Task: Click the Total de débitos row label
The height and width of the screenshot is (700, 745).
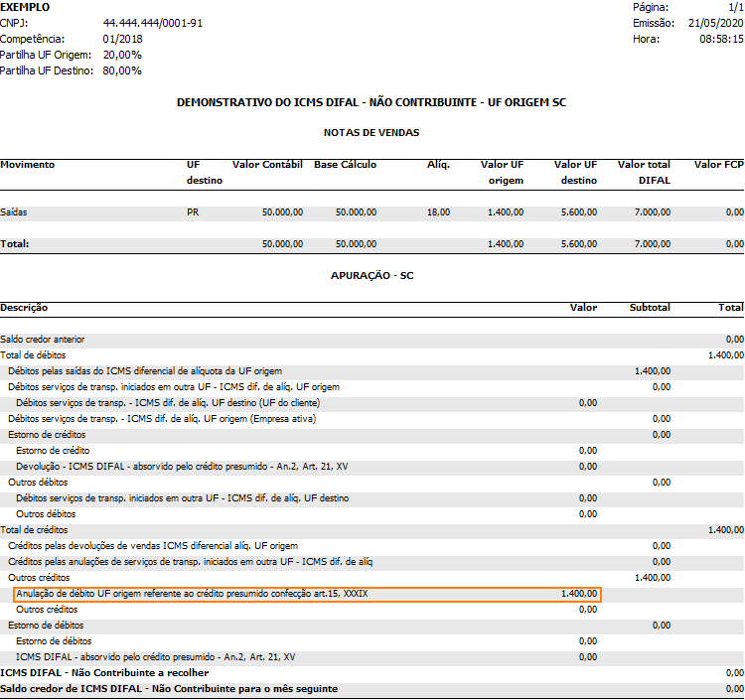Action: click(33, 355)
